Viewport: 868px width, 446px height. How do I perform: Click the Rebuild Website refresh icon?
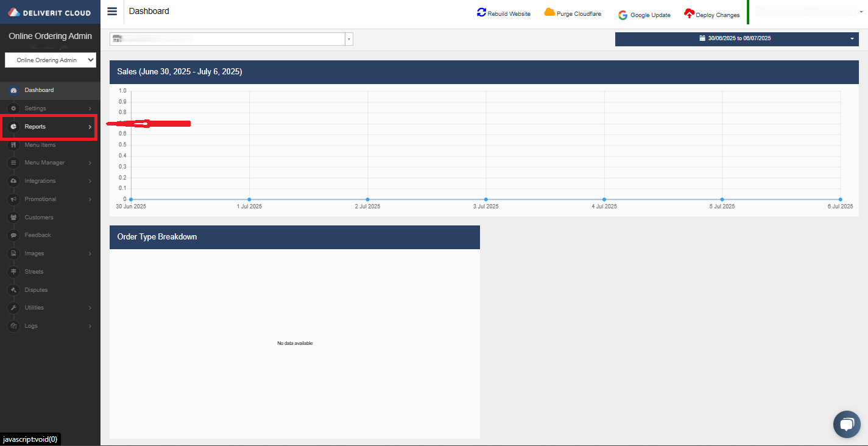(482, 13)
